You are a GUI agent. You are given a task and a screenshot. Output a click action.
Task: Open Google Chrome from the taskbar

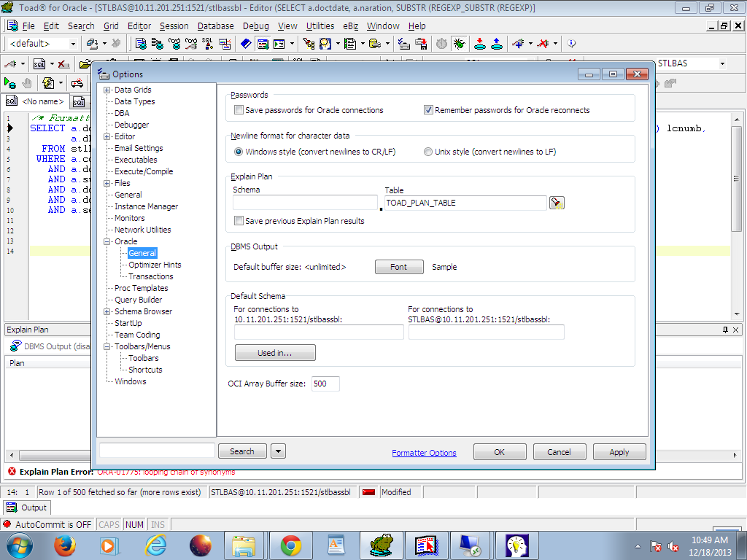[x=290, y=545]
